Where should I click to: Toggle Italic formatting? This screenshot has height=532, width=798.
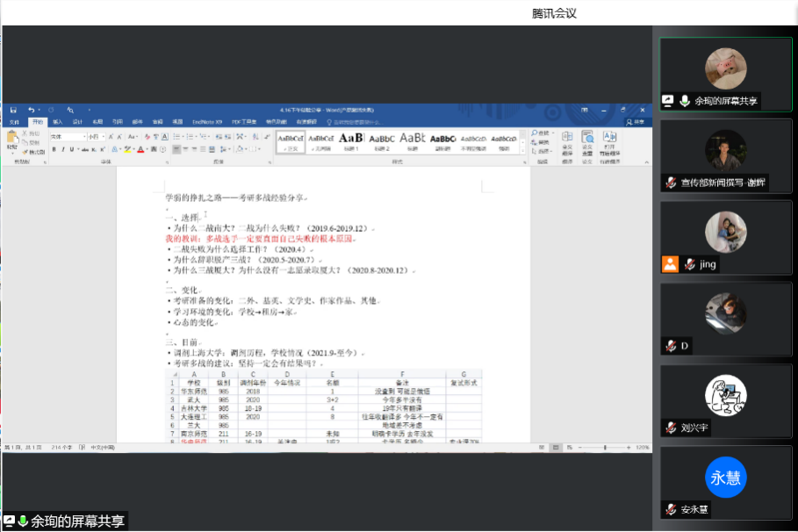62,149
